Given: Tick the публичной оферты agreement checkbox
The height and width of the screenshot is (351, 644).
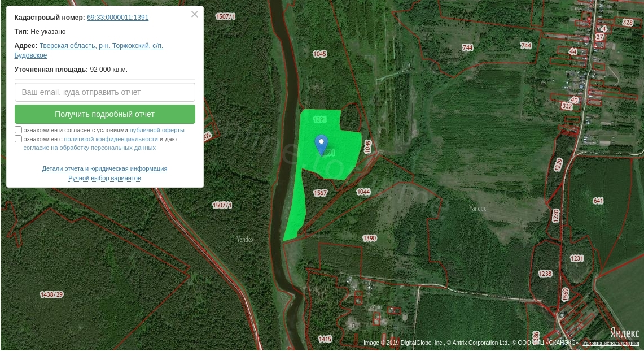Looking at the screenshot, I should (18, 130).
